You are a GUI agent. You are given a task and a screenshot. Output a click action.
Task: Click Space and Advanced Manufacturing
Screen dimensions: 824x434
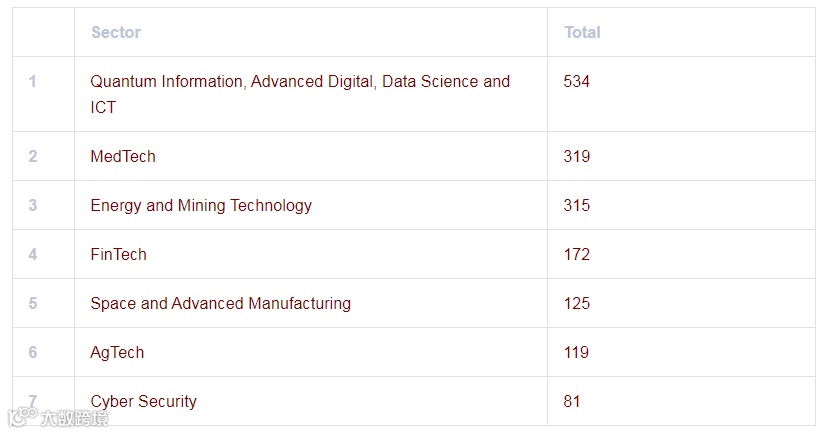[x=220, y=303]
